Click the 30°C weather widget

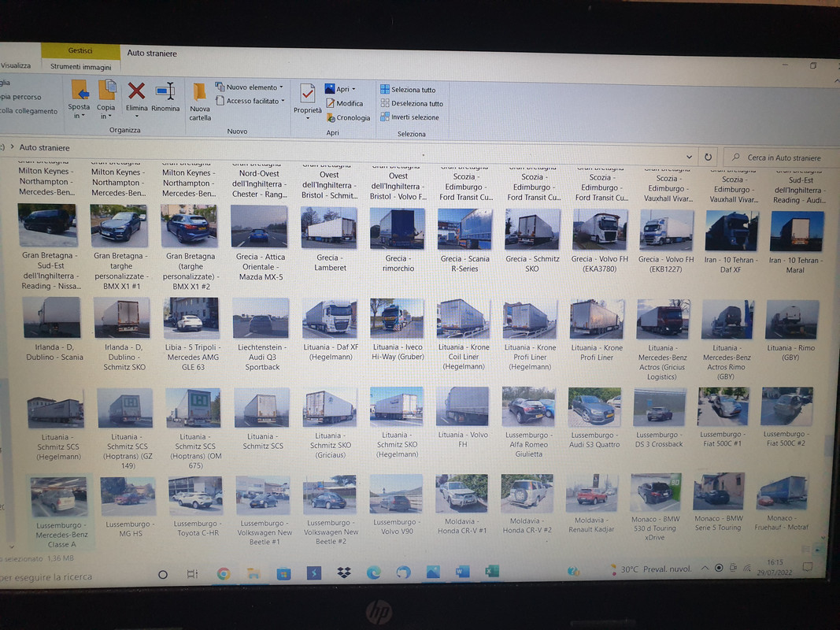point(651,569)
